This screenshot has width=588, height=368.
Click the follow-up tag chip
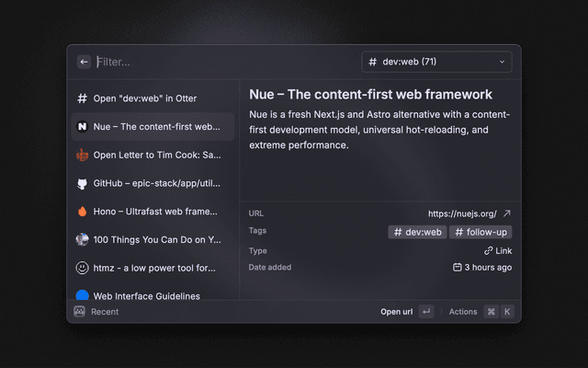(481, 232)
